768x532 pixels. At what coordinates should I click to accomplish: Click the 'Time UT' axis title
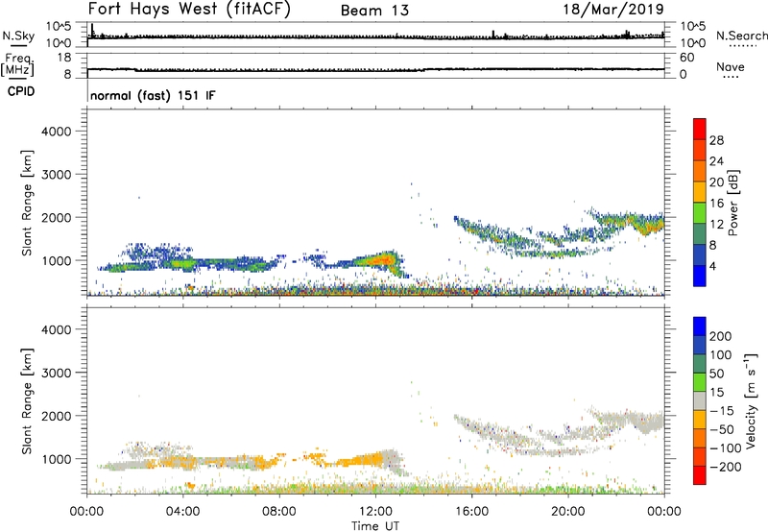375,526
